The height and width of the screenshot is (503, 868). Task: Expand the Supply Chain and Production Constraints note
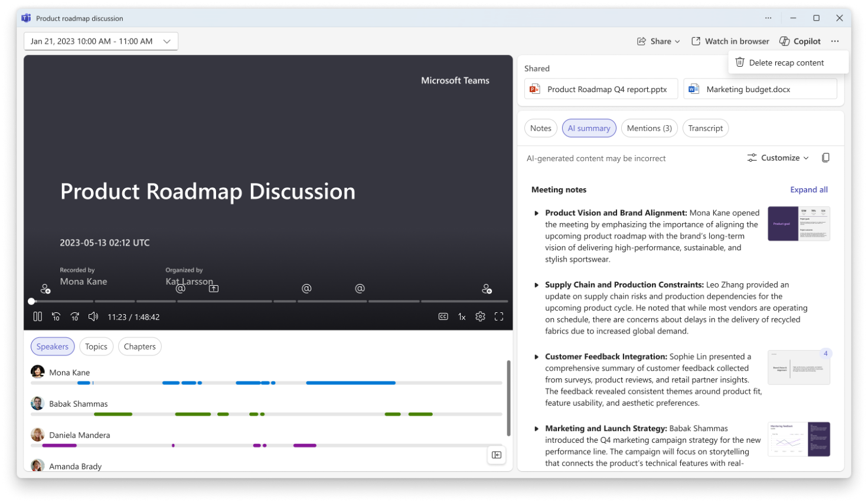(x=536, y=285)
